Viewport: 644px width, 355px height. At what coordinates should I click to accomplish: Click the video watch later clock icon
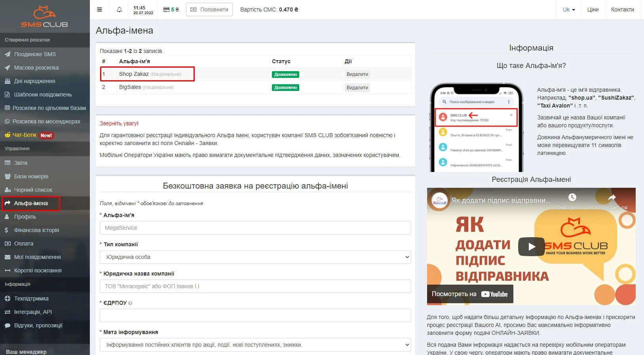click(x=572, y=198)
